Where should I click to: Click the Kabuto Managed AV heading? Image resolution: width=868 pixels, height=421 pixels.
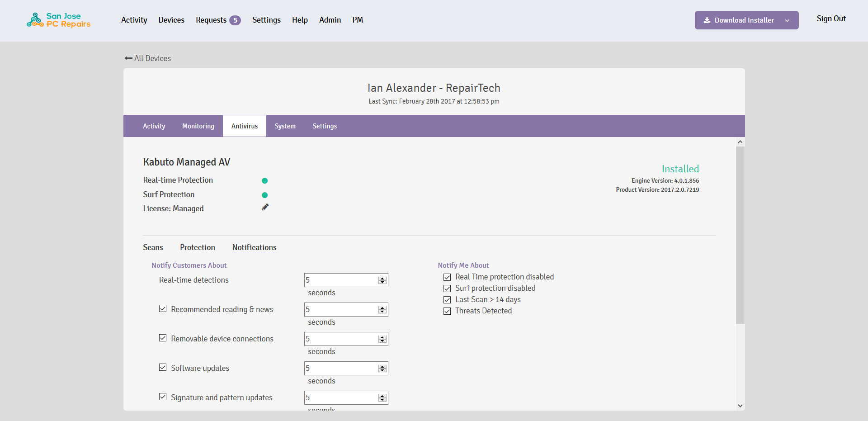(187, 162)
